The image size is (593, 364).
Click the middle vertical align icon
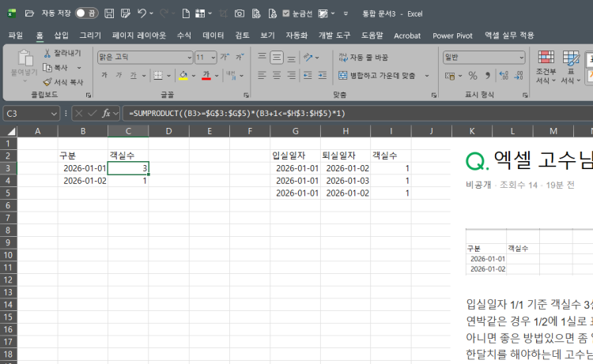click(x=277, y=58)
